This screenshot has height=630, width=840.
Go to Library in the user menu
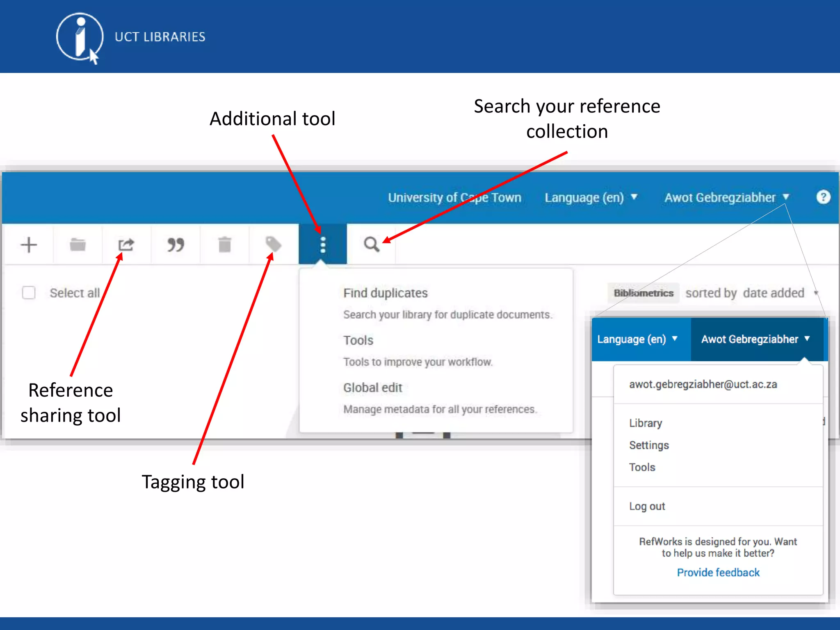646,423
